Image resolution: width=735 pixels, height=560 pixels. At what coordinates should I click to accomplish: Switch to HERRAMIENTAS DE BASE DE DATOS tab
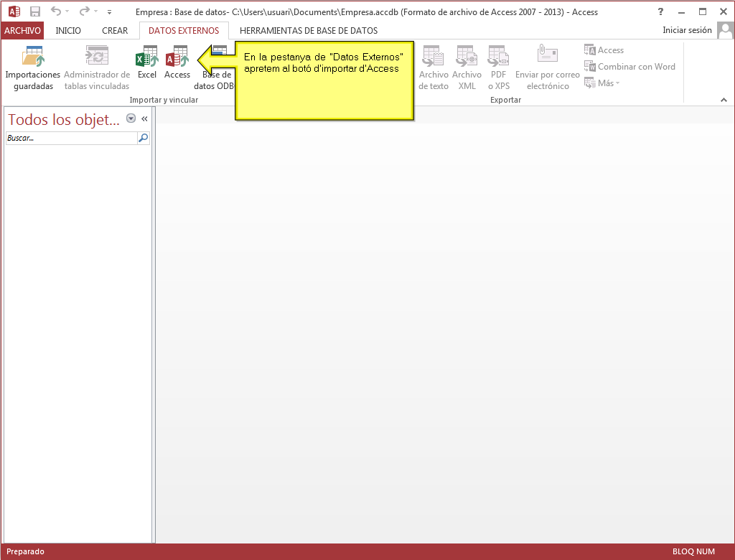(309, 30)
